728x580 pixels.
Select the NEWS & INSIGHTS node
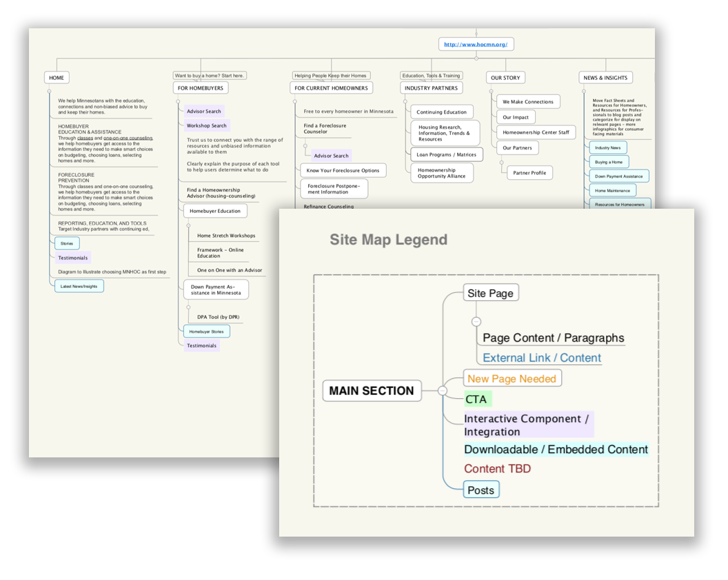point(605,78)
